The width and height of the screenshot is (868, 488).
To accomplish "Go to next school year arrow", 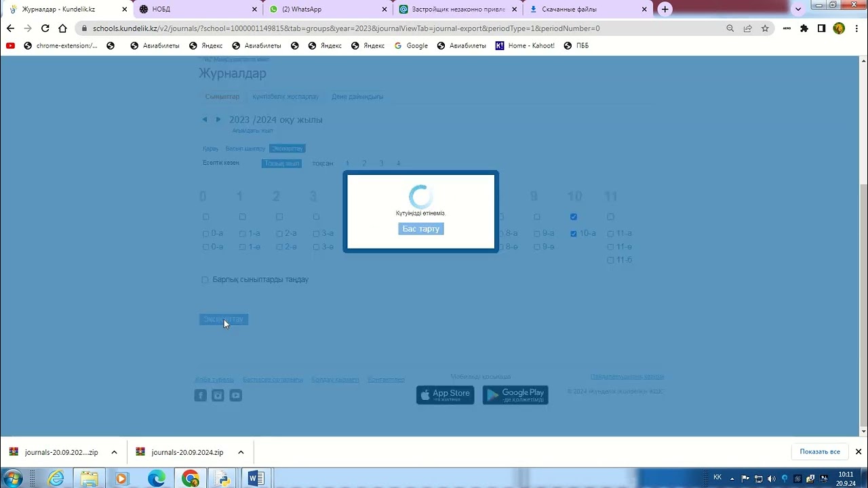I will click(218, 119).
